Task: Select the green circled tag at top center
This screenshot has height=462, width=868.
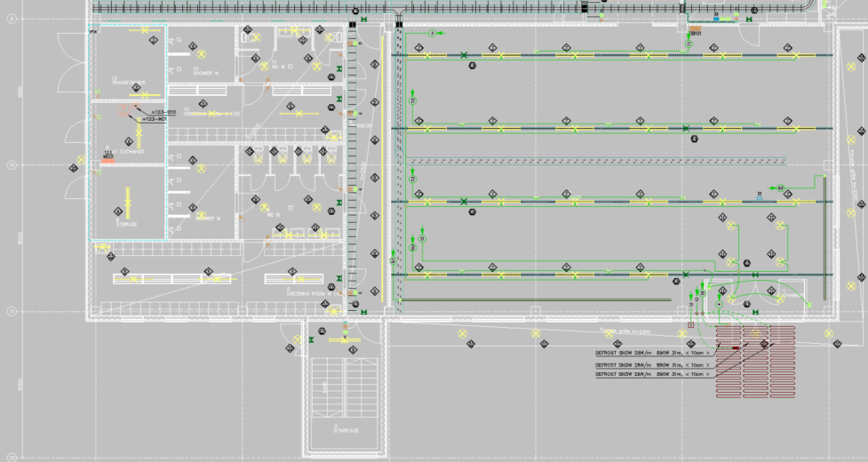Action: tap(433, 32)
